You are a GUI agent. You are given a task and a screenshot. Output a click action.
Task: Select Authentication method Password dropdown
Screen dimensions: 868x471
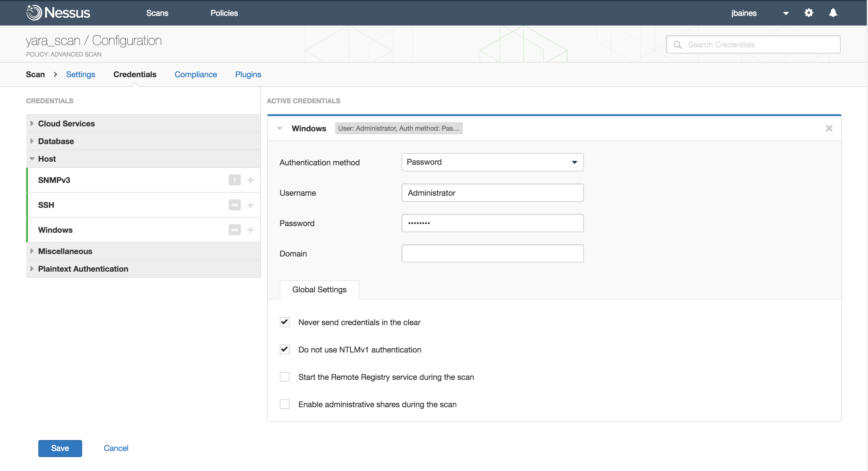(x=493, y=162)
